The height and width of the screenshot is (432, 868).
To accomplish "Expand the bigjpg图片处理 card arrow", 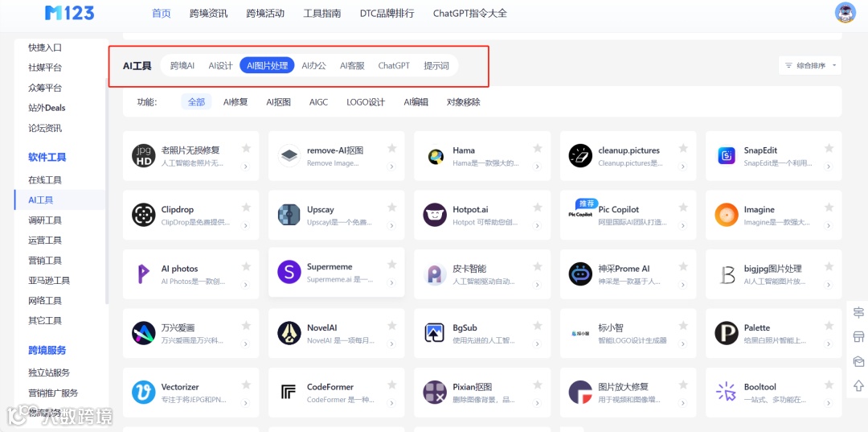I will 828,285.
